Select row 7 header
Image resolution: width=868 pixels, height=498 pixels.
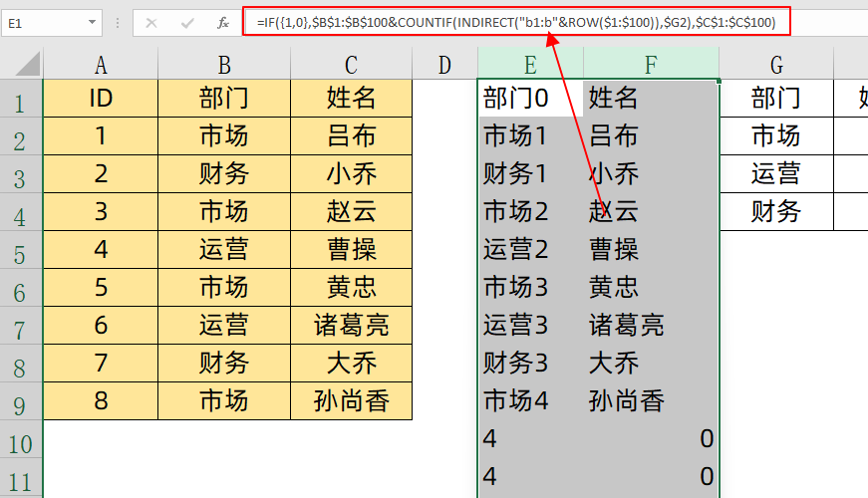click(x=21, y=326)
